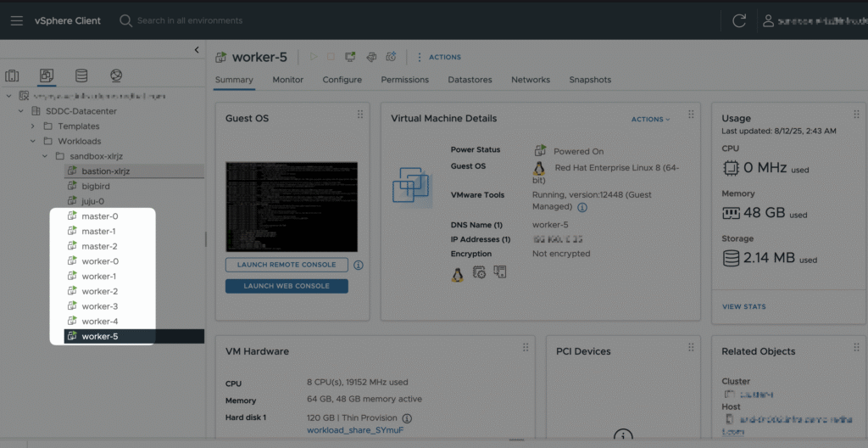Screen dimensions: 868x448
Task: Switch to the Permissions tab
Action: [404, 80]
